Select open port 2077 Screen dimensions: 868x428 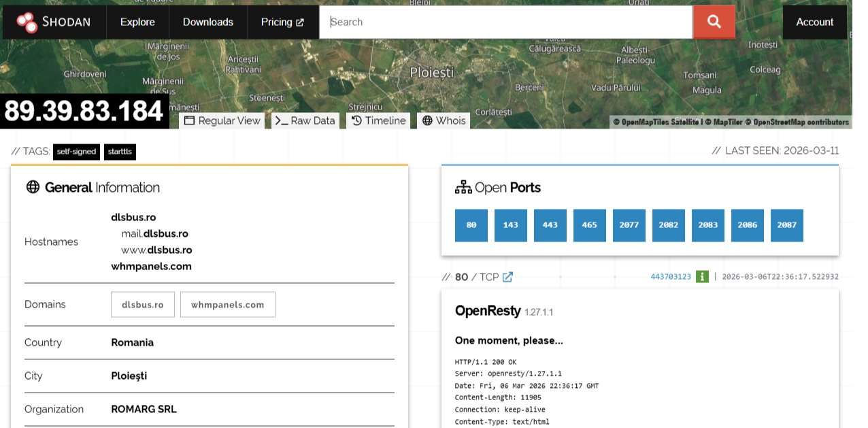point(629,225)
